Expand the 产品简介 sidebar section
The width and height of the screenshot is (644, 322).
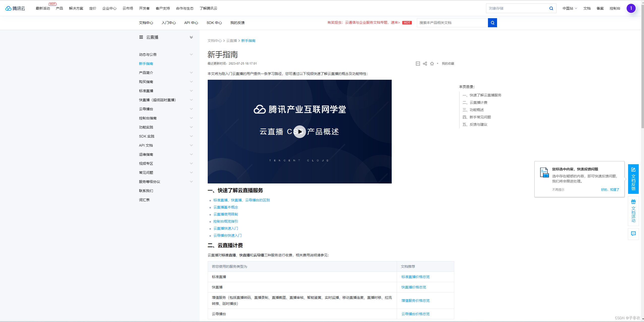pos(191,73)
